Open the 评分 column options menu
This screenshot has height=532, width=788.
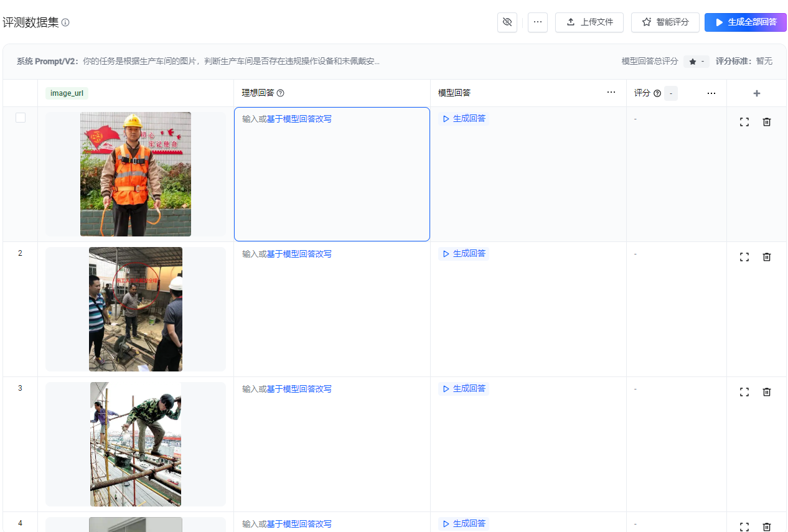(x=711, y=93)
